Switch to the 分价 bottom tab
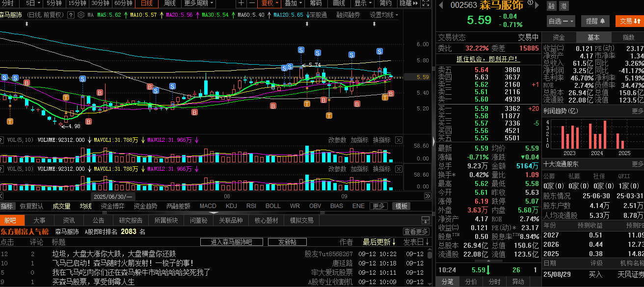The width and height of the screenshot is (644, 287). pyautogui.click(x=471, y=282)
